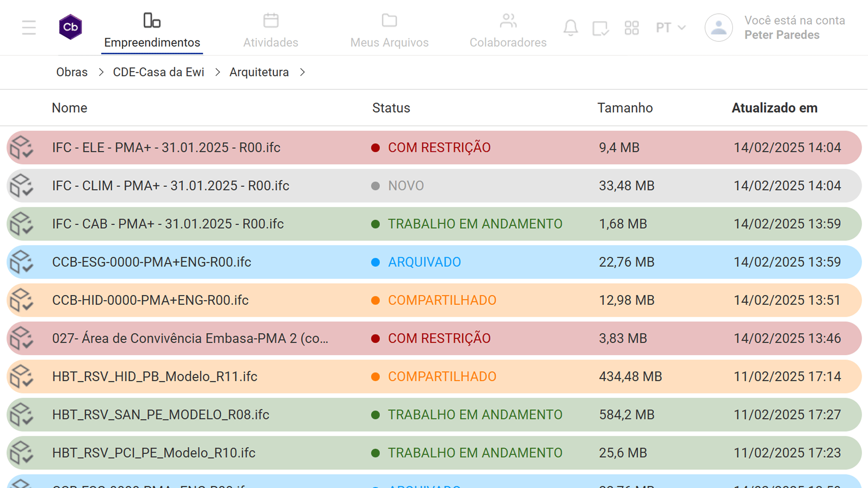Screen dimensions: 868x488
Task: Navigate to CDE-Casa da Ewi breadcrumb
Action: [x=158, y=72]
